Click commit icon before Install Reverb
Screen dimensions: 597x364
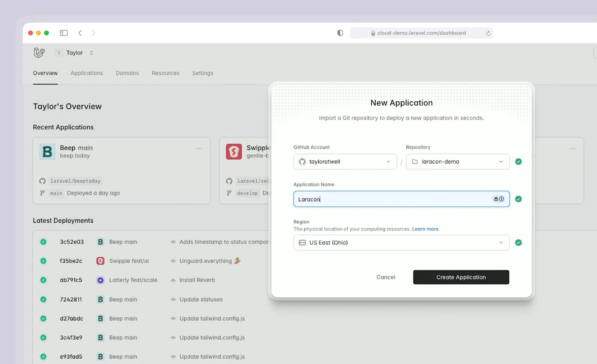pos(173,280)
